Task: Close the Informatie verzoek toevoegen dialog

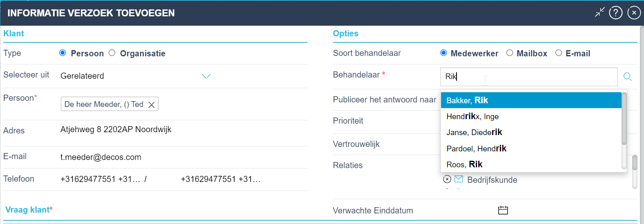Action: pos(634,13)
